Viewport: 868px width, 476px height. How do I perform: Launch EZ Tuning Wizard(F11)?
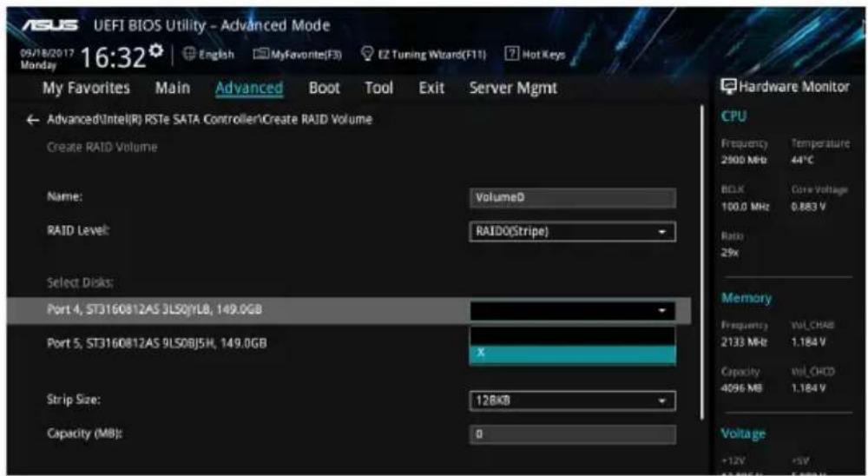tap(423, 55)
